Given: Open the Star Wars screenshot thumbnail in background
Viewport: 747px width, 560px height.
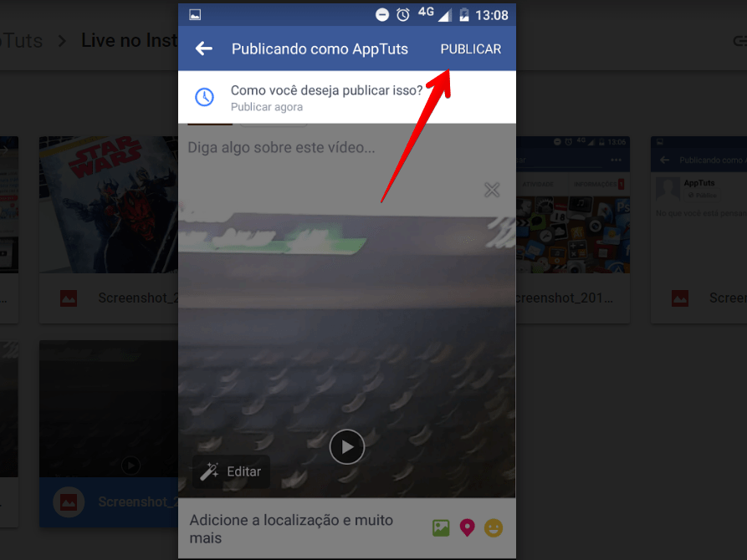Looking at the screenshot, I should coord(109,205).
